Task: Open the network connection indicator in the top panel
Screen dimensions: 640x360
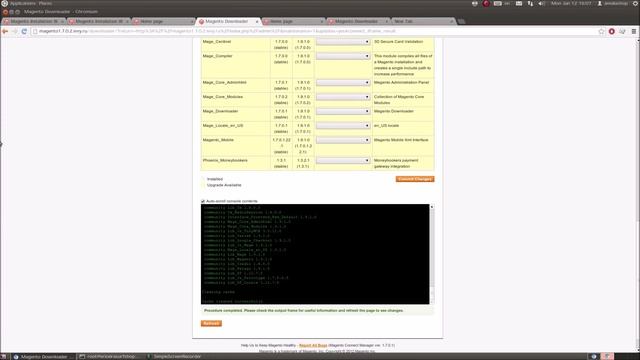Action: (530, 3)
